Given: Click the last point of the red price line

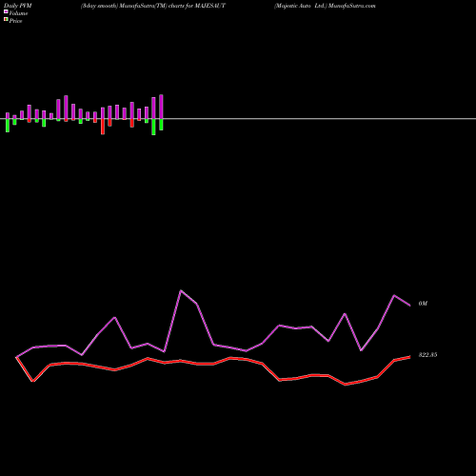Looking at the screenshot, I should pos(410,357).
